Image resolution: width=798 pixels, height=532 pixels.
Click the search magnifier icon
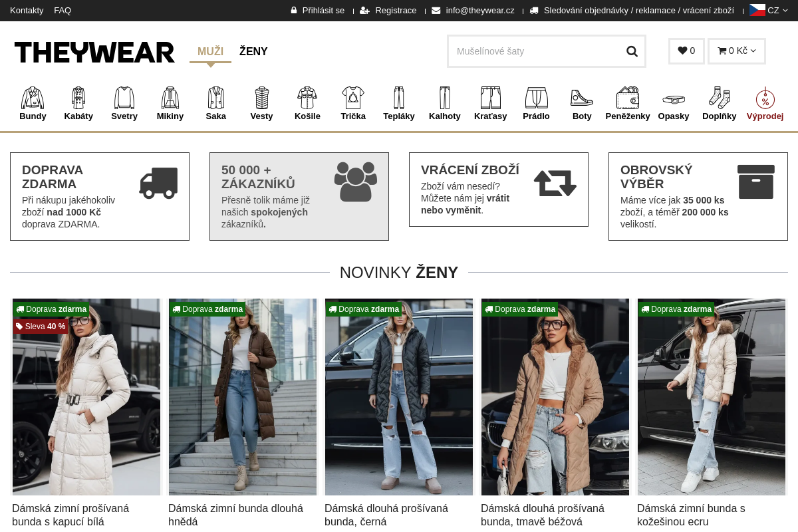[x=632, y=51]
